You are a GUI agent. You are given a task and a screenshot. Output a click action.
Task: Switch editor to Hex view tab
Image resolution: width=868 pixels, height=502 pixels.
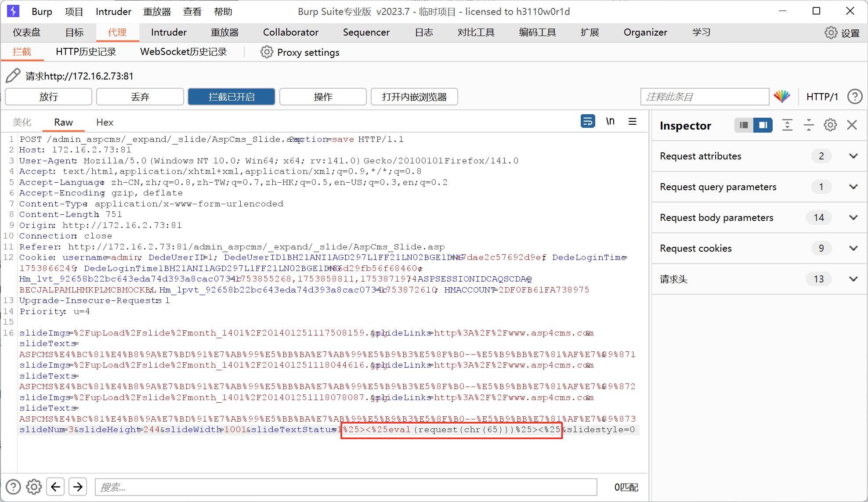pos(105,122)
